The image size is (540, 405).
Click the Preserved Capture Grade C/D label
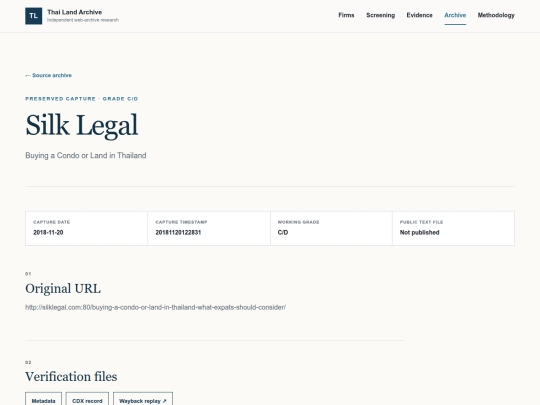click(82, 99)
